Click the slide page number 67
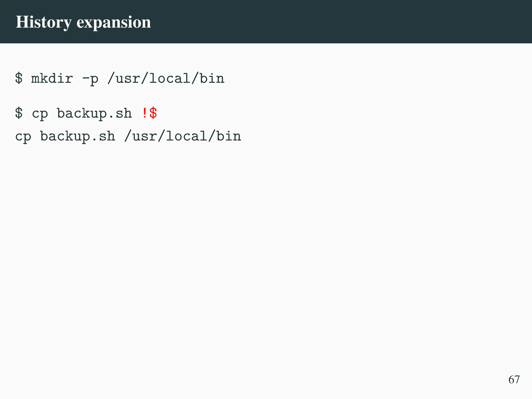This screenshot has width=532, height=399. 514,380
